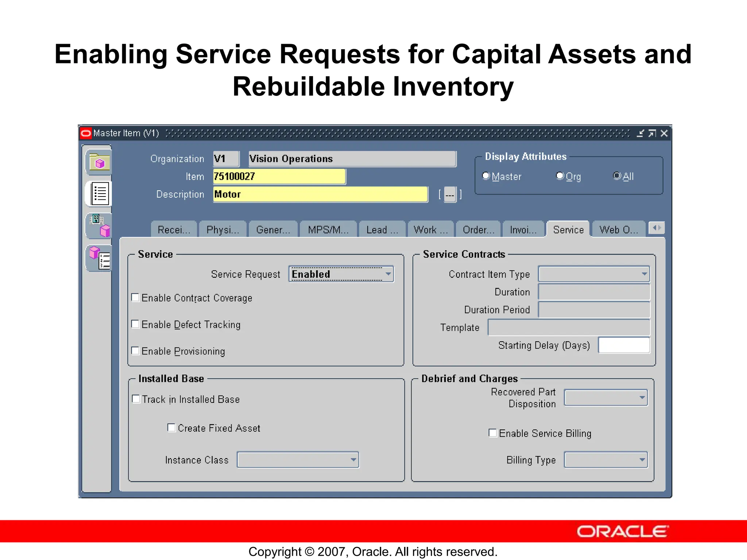The image size is (747, 560).
Task: Open the Invoi... tab
Action: coord(523,229)
